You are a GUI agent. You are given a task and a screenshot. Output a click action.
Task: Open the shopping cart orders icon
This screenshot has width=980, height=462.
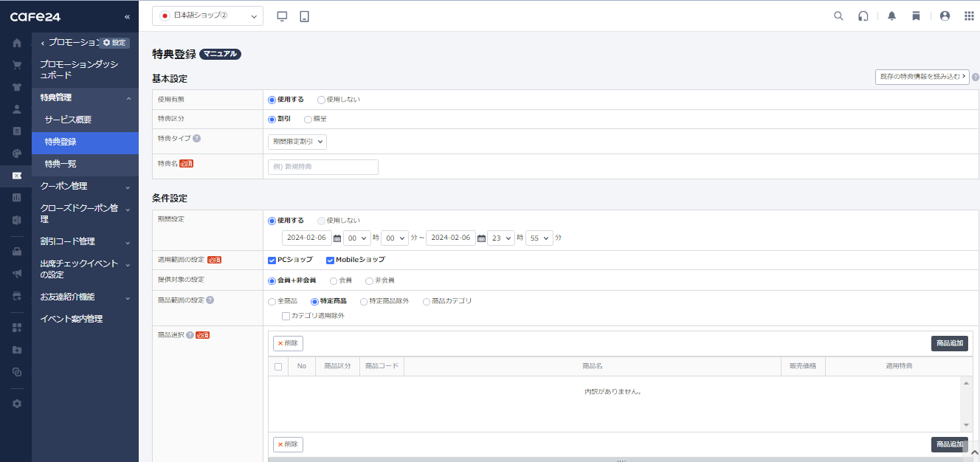pyautogui.click(x=16, y=64)
